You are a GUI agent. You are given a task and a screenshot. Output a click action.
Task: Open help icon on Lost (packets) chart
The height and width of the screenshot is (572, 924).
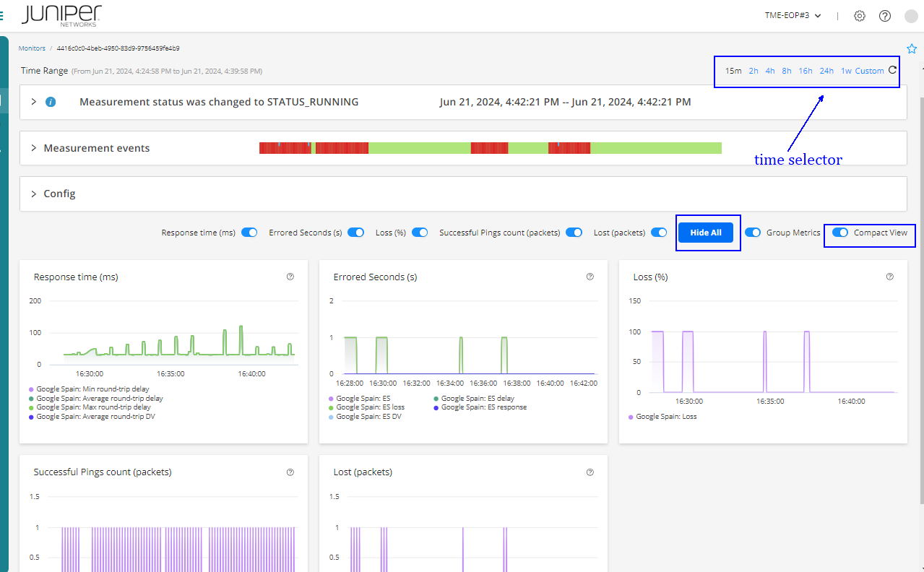pyautogui.click(x=590, y=472)
